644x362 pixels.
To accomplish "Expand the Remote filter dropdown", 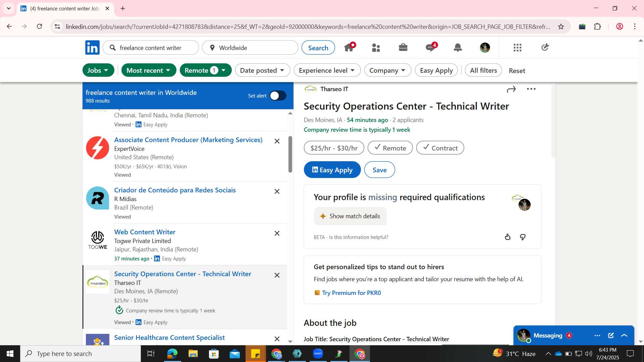I will (x=206, y=70).
